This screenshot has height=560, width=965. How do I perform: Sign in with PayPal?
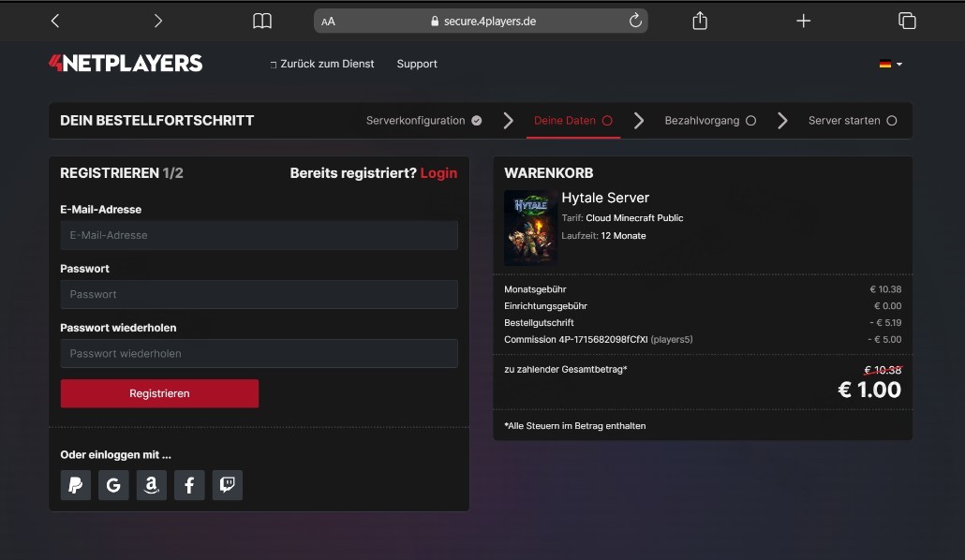pyautogui.click(x=76, y=485)
